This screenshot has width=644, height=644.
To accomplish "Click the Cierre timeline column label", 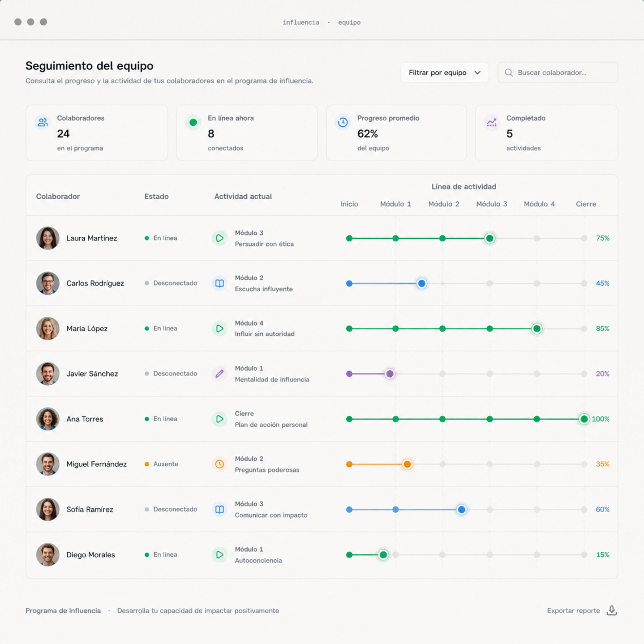I will [x=586, y=204].
